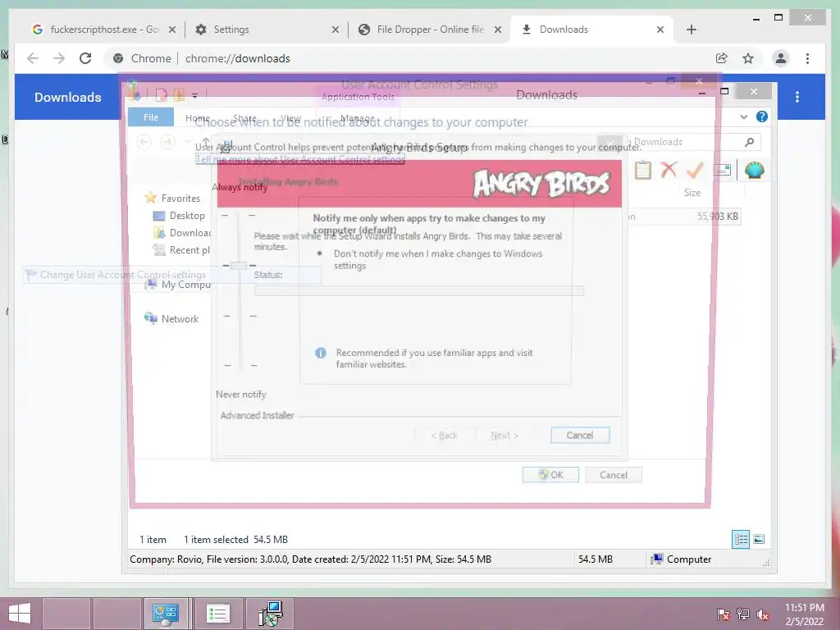Click the UAC notification level slider thumb
Image resolution: width=840 pixels, height=630 pixels.
tap(239, 265)
